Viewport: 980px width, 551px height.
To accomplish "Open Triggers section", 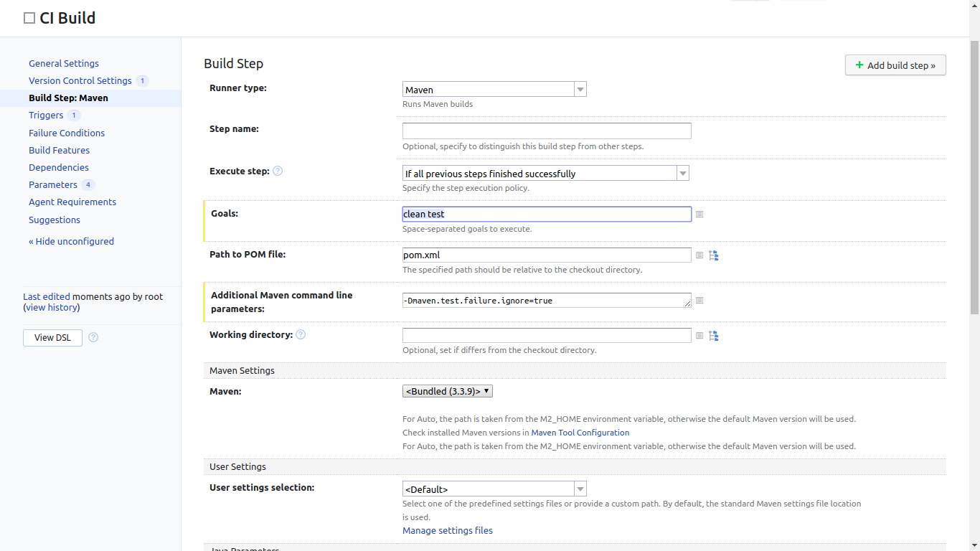I will [x=46, y=116].
